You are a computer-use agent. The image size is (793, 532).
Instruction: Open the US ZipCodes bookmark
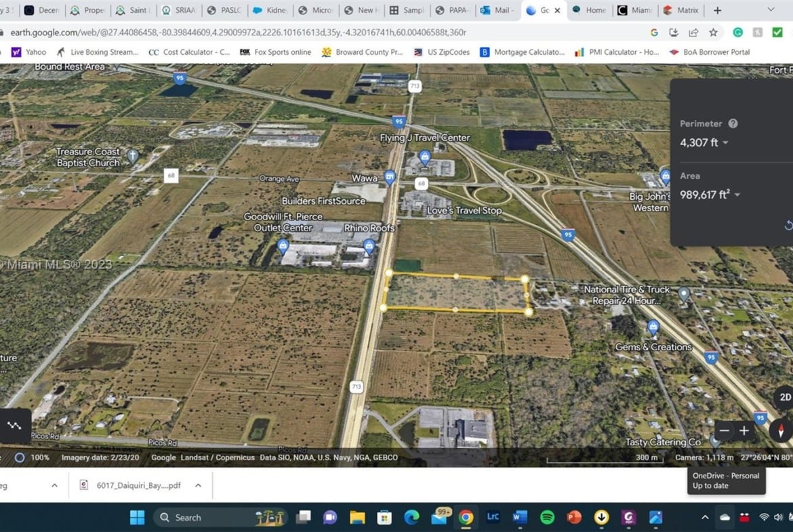(441, 52)
